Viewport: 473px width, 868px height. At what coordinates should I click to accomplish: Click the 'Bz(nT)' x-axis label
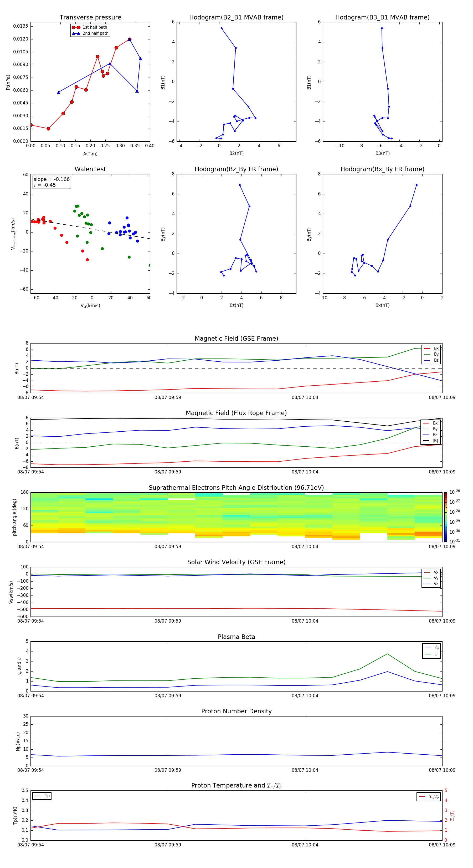coord(236,305)
